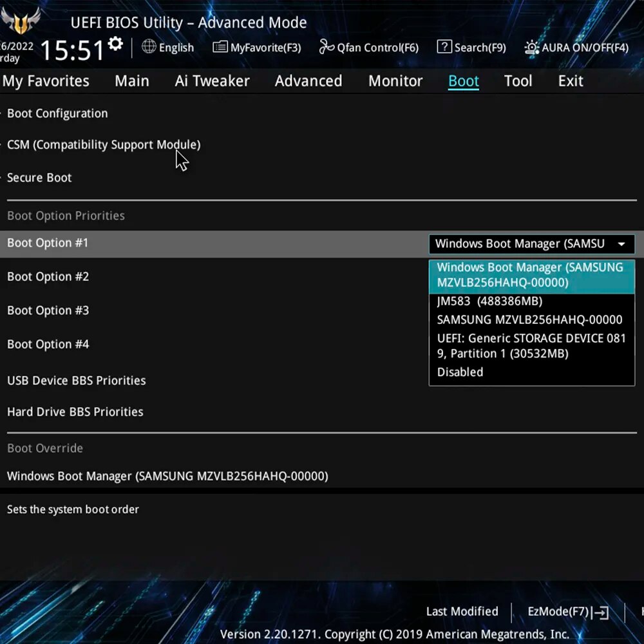Select SAMSUNG MZVLB256HAHQ-00000 drive option

529,319
